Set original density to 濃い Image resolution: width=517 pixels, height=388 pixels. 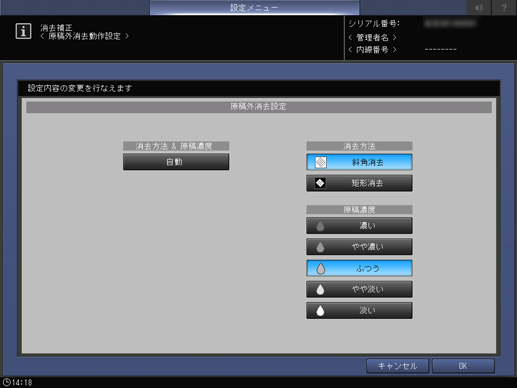(x=359, y=226)
